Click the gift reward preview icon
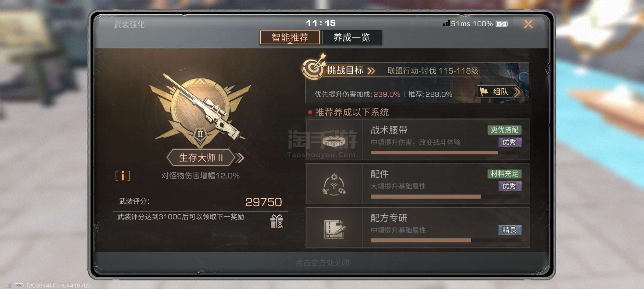 (277, 221)
